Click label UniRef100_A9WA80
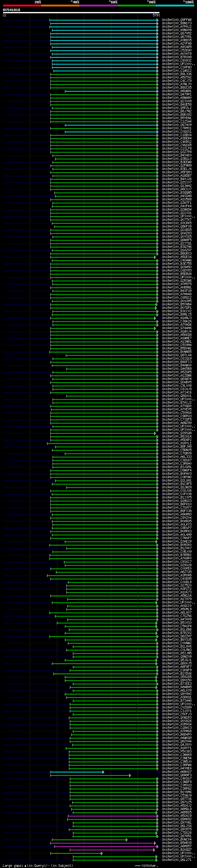 (177, 98)
